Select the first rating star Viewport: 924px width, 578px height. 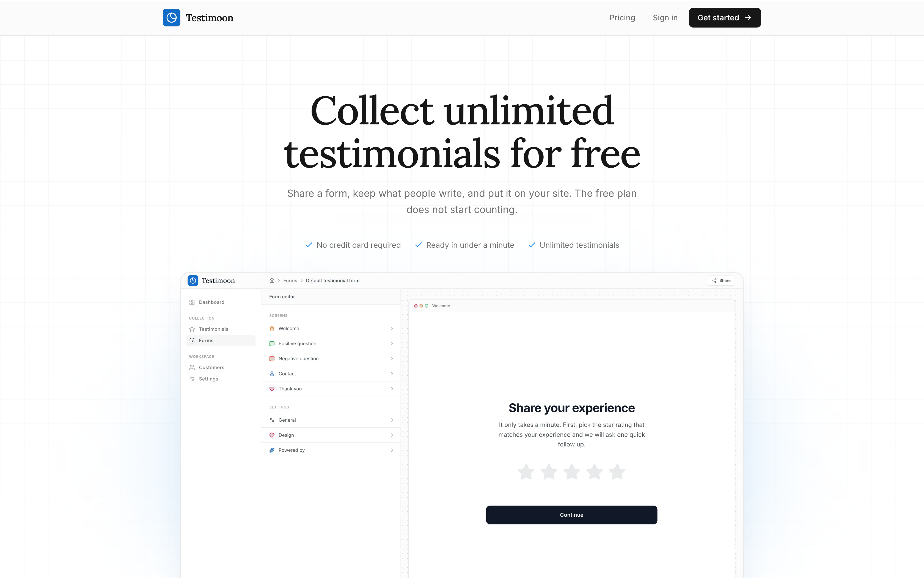tap(526, 472)
